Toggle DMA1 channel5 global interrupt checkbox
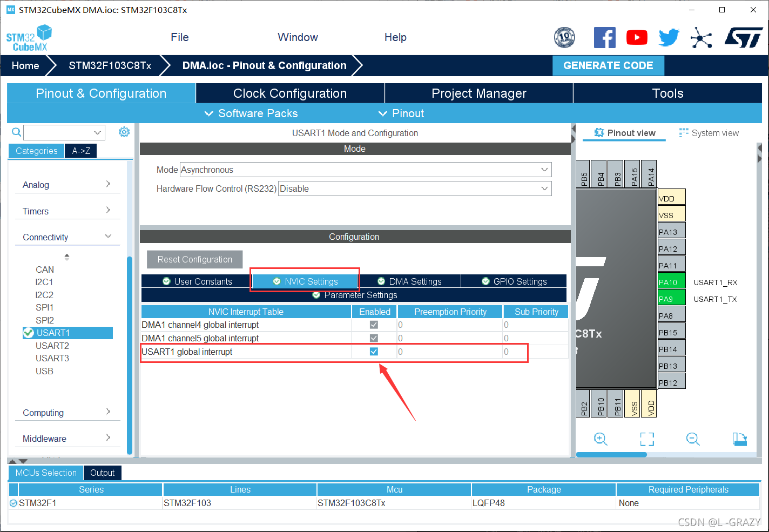Screen dimensions: 769x532 (x=374, y=338)
